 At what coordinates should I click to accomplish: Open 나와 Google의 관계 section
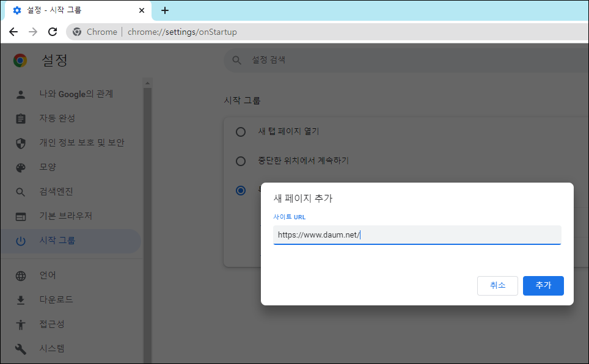[71, 94]
